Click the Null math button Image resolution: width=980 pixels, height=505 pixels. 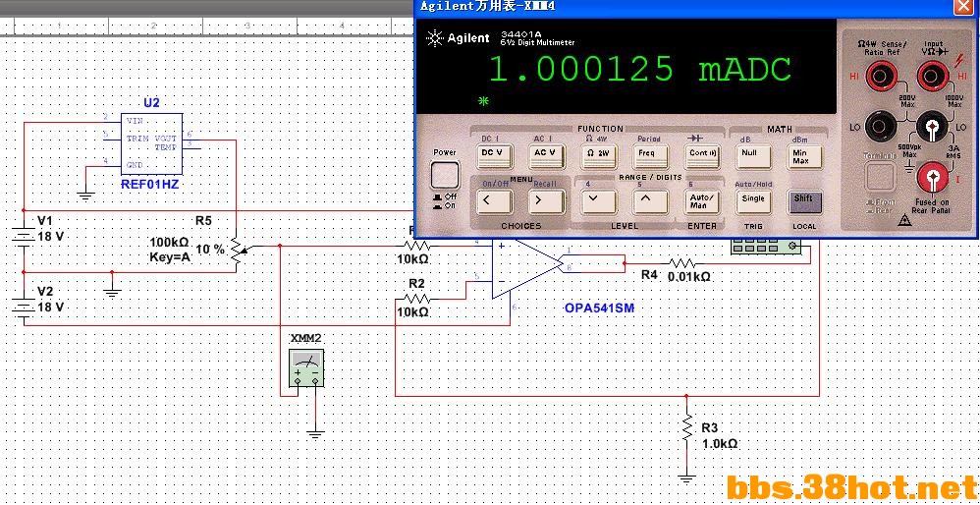752,155
